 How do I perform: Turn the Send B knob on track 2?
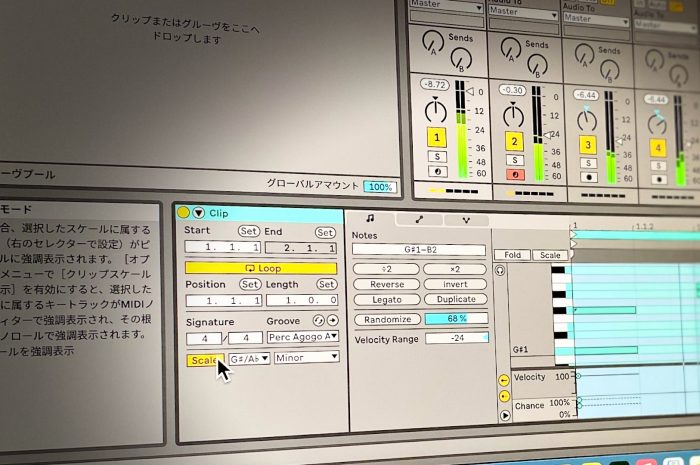pyautogui.click(x=538, y=66)
